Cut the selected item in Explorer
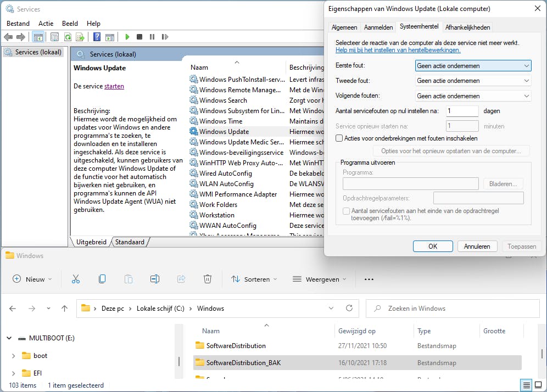Screen dimensions: 547x392 (76, 279)
